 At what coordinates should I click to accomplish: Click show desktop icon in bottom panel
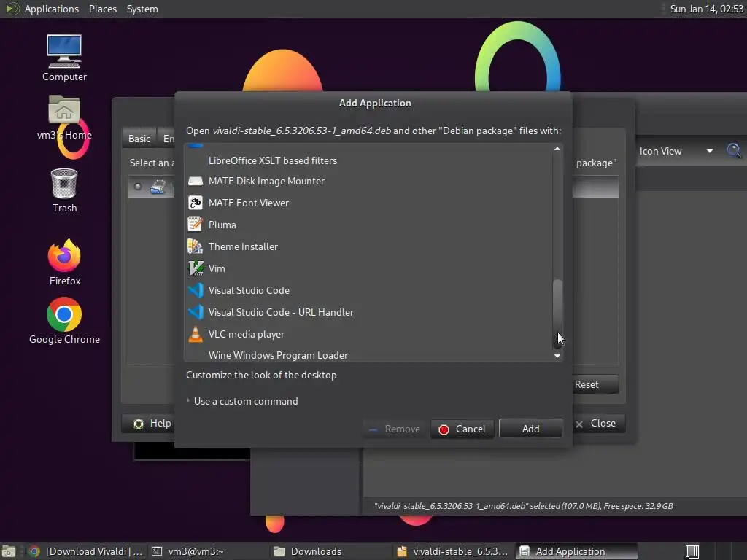[9, 551]
